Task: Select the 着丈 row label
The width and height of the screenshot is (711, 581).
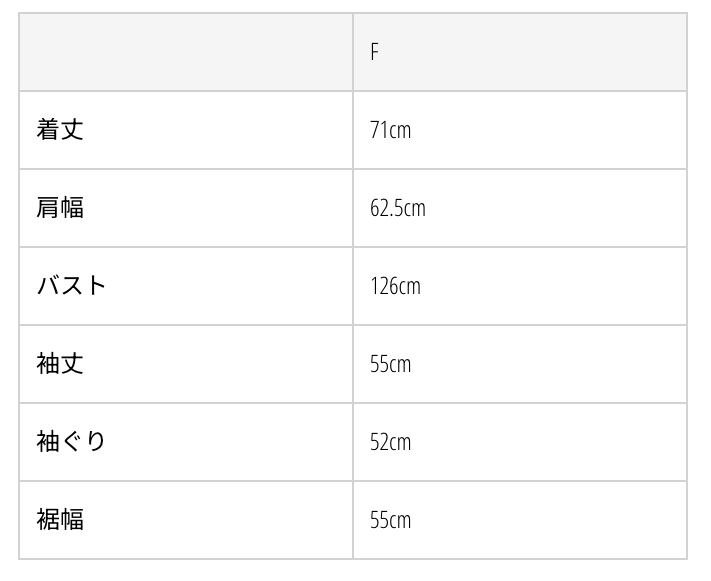Action: 60,130
